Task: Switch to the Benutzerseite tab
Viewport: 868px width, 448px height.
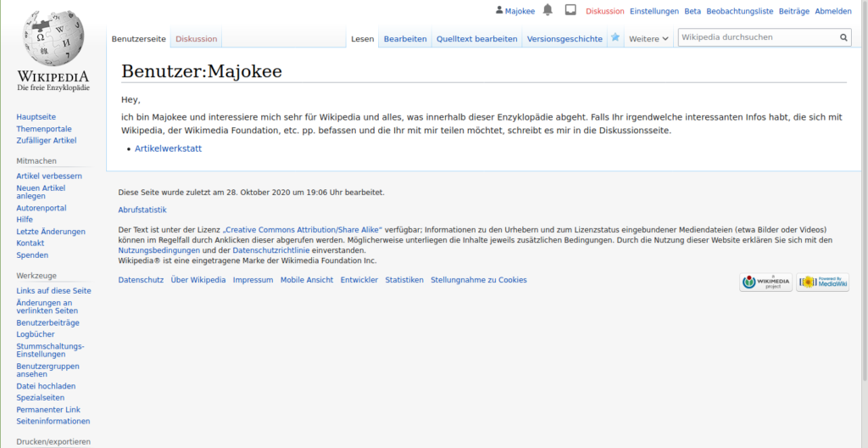Action: [138, 39]
